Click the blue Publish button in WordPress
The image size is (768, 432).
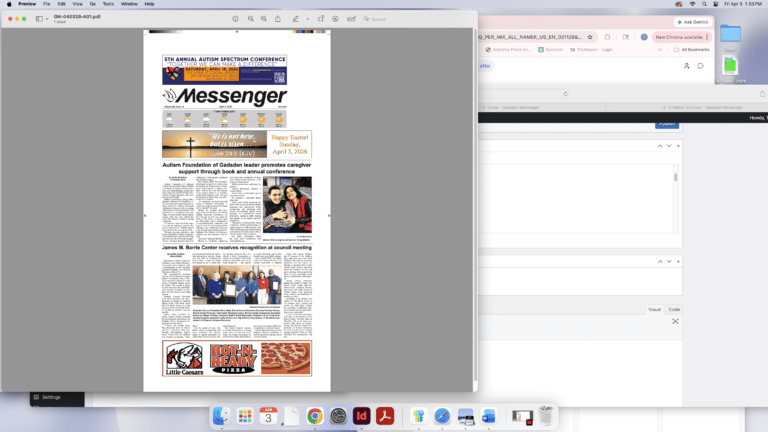tap(667, 124)
